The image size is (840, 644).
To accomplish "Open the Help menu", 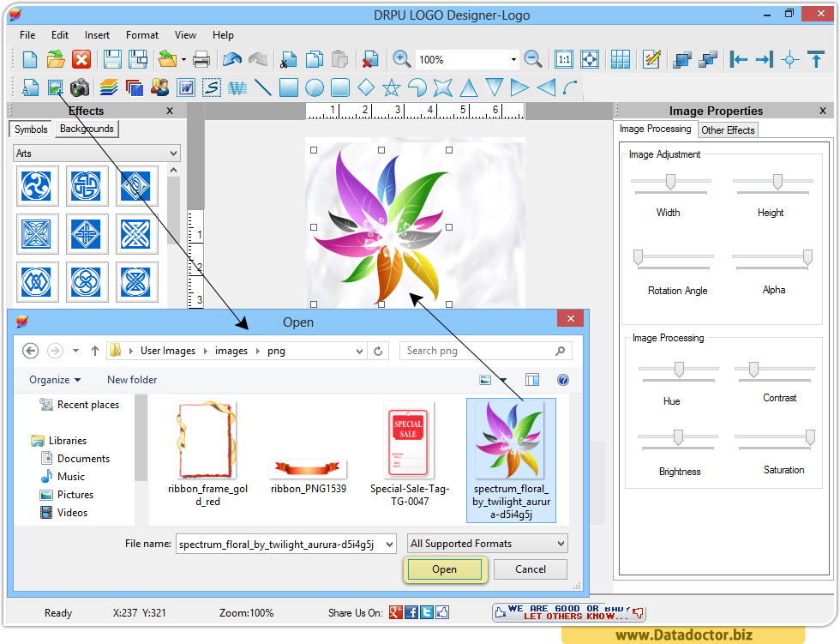I will 223,35.
